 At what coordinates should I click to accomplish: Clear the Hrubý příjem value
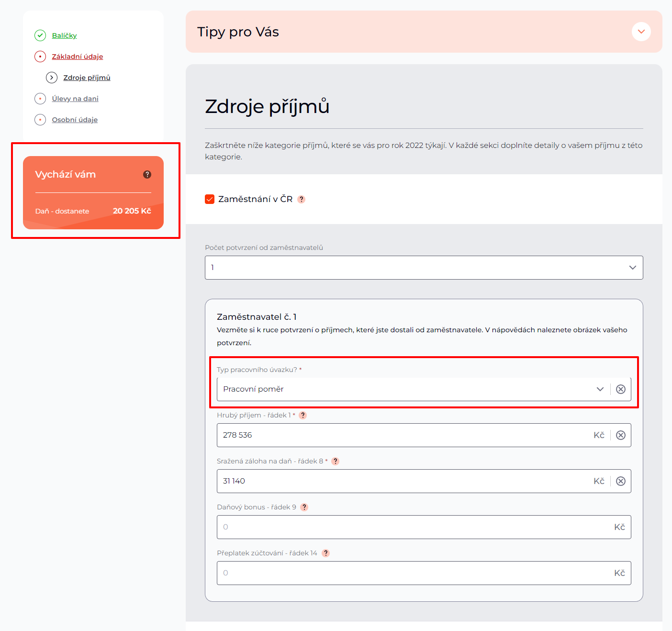pyautogui.click(x=620, y=435)
